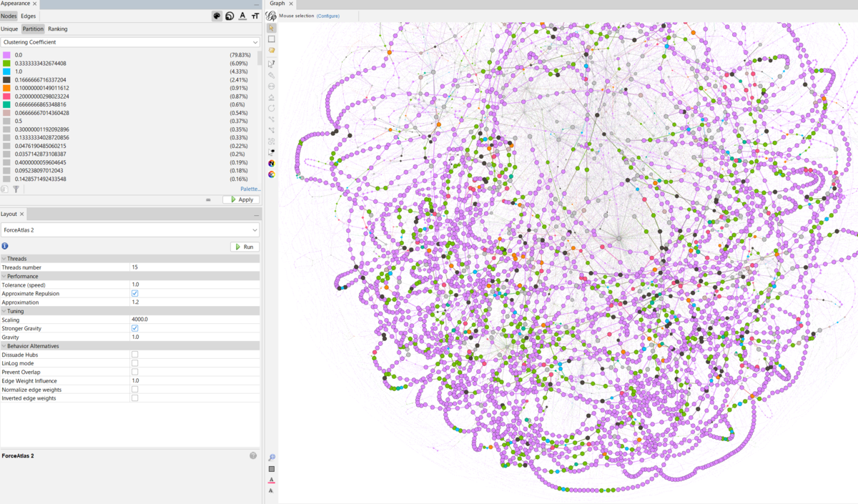Change the graph background color
Viewport: 858px width, 504px height.
(x=272, y=469)
